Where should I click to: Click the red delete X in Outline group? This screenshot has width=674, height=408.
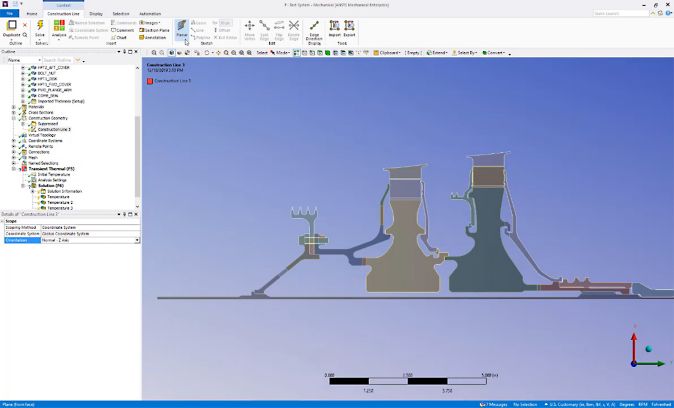[25, 25]
